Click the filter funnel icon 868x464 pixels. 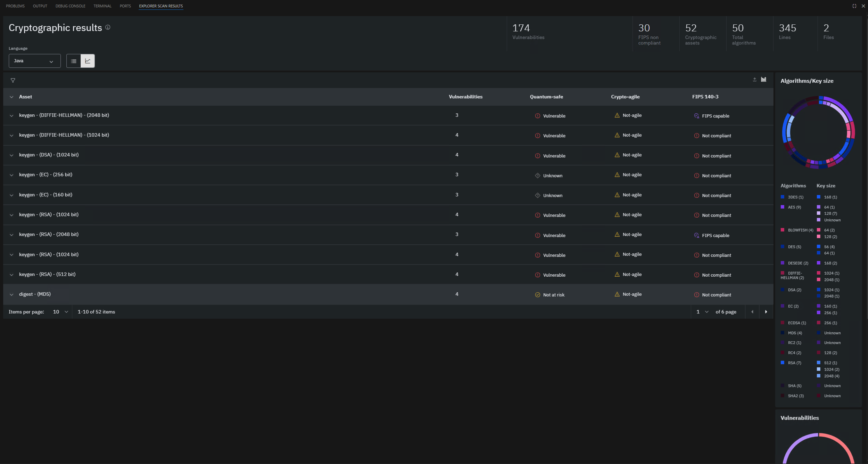(13, 80)
